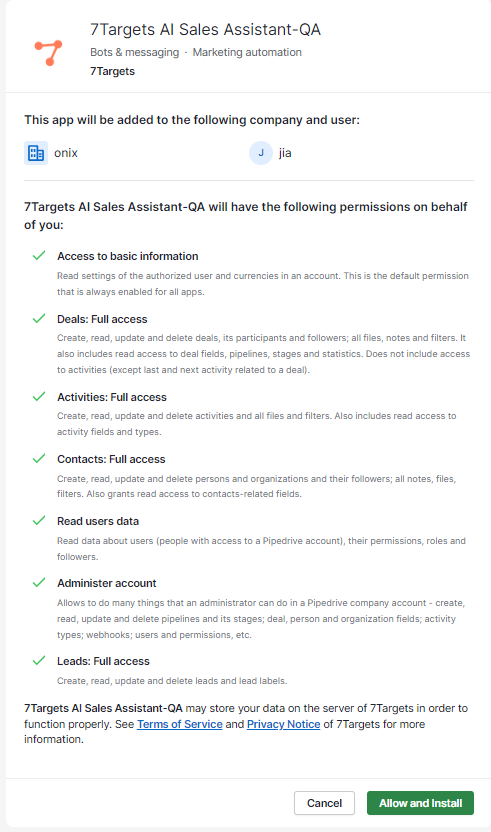Click the Administer account permission heading
The height and width of the screenshot is (832, 491).
pos(107,583)
